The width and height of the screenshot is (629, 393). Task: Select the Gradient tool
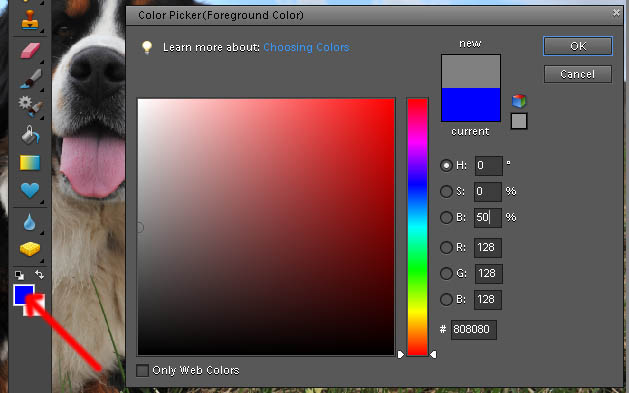tap(30, 162)
